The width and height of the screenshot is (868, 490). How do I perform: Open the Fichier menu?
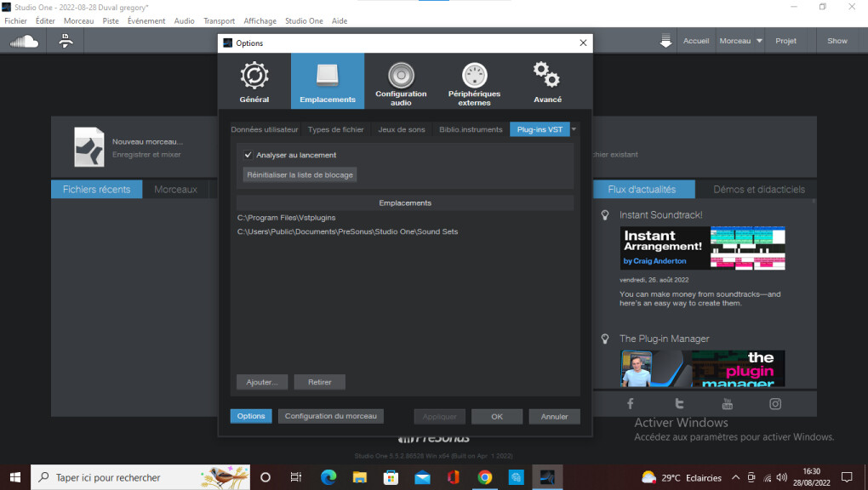pyautogui.click(x=15, y=21)
